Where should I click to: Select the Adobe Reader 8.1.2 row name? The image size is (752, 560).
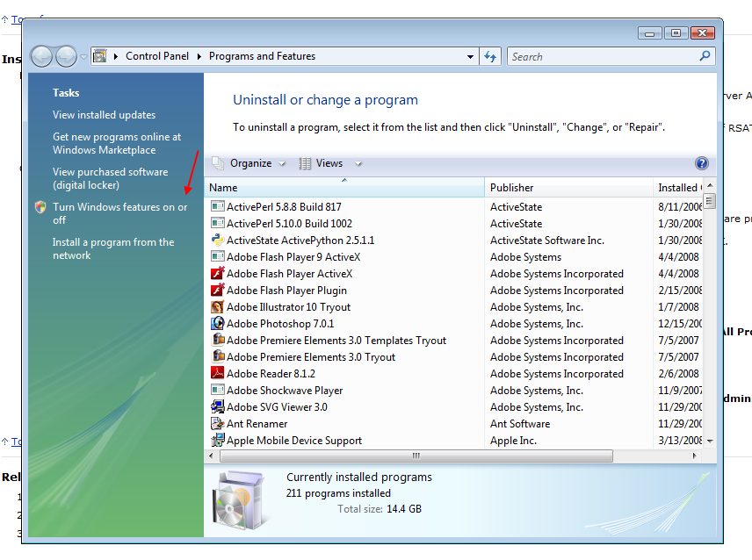pos(271,373)
